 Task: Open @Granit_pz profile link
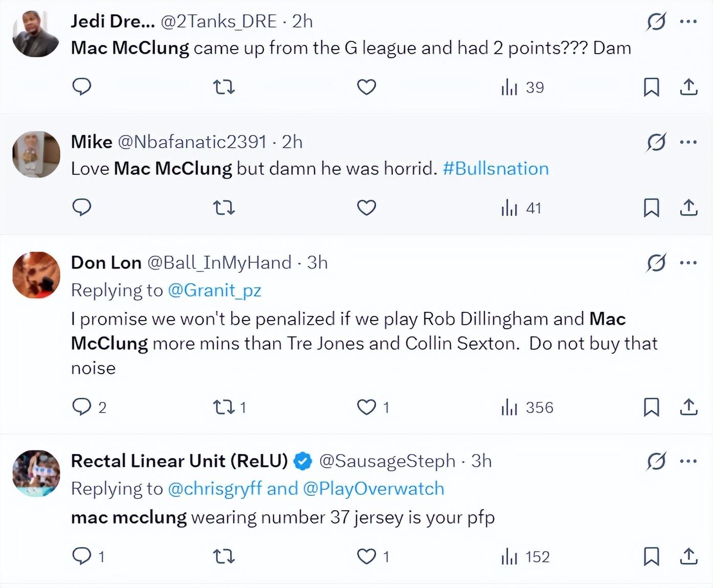(x=214, y=290)
